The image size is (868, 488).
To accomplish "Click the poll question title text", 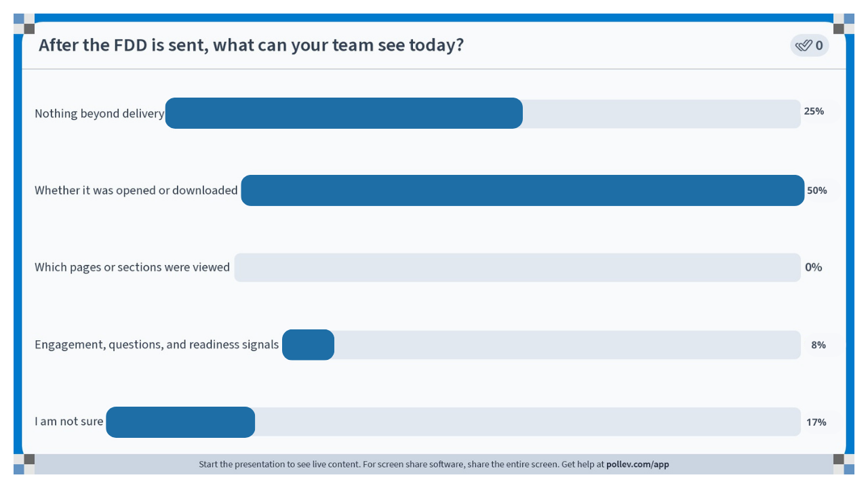I will click(x=252, y=45).
